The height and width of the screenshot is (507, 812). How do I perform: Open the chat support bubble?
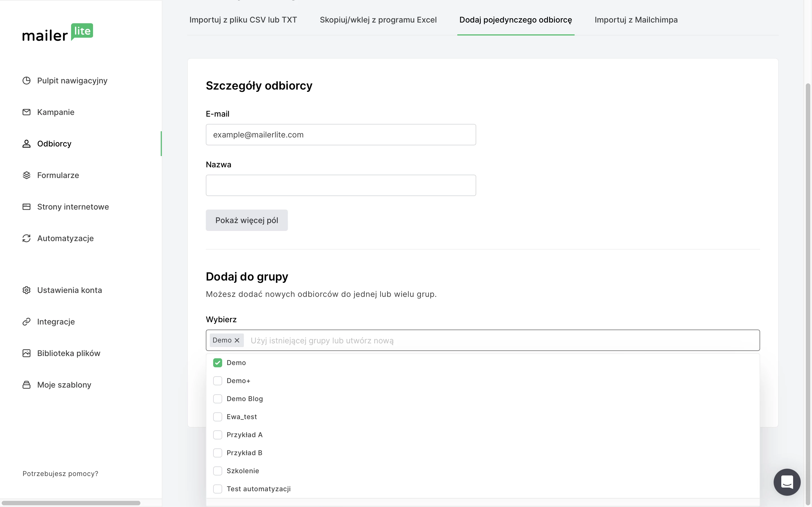(787, 482)
